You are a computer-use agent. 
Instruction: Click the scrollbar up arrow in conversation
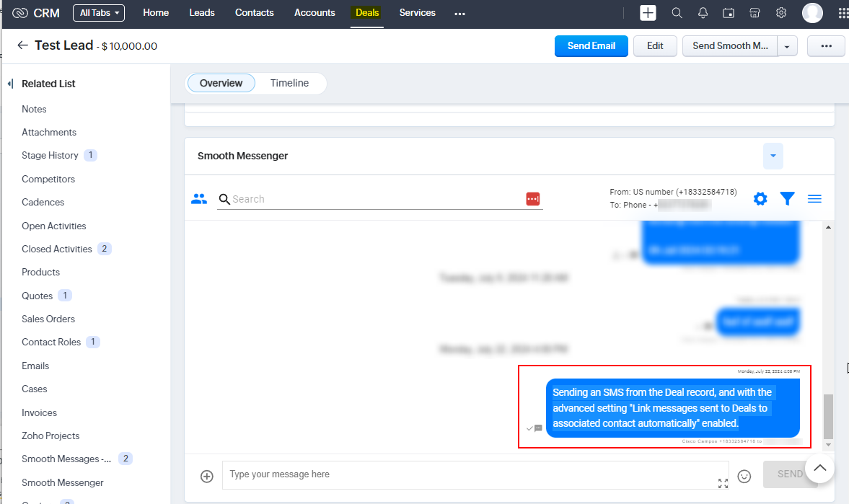click(828, 227)
